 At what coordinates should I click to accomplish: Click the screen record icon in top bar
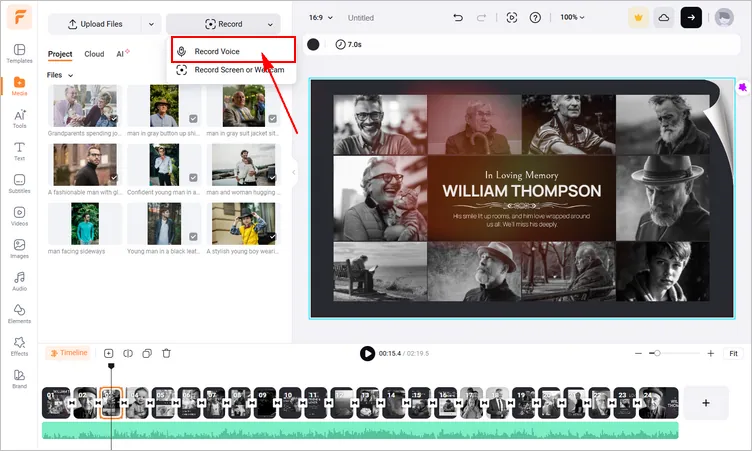coord(512,18)
